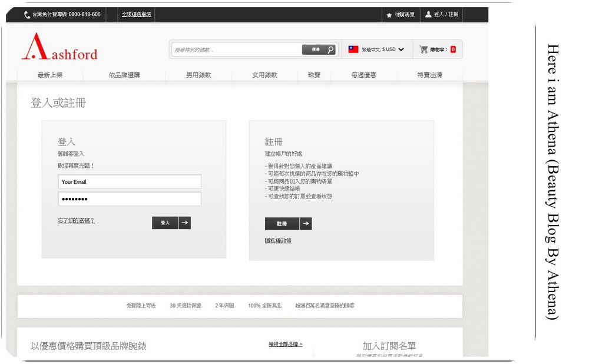Viewport: 589px width, 364px height.
Task: Click the watch search text box
Action: point(237,49)
